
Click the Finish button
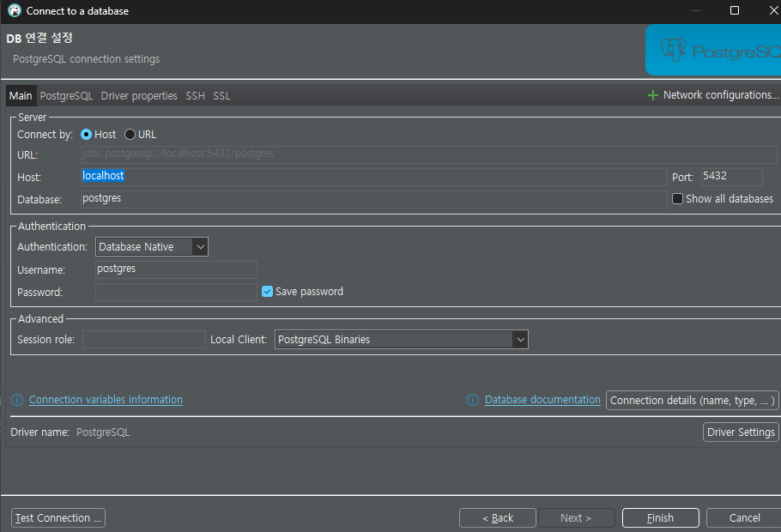[x=661, y=518]
